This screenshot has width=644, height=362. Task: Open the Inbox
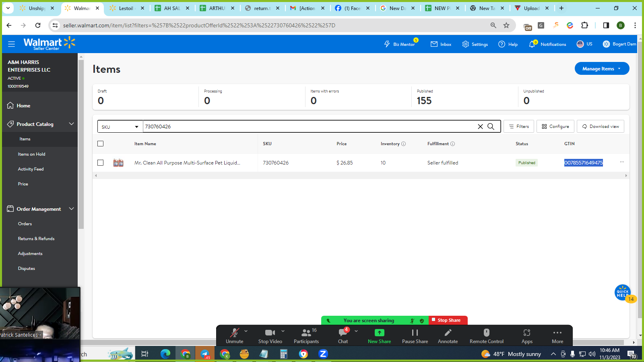[x=441, y=44]
